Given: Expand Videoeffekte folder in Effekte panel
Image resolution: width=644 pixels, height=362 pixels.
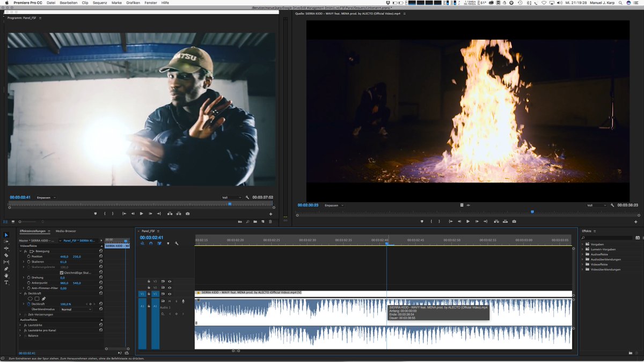Looking at the screenshot, I should pos(583,264).
